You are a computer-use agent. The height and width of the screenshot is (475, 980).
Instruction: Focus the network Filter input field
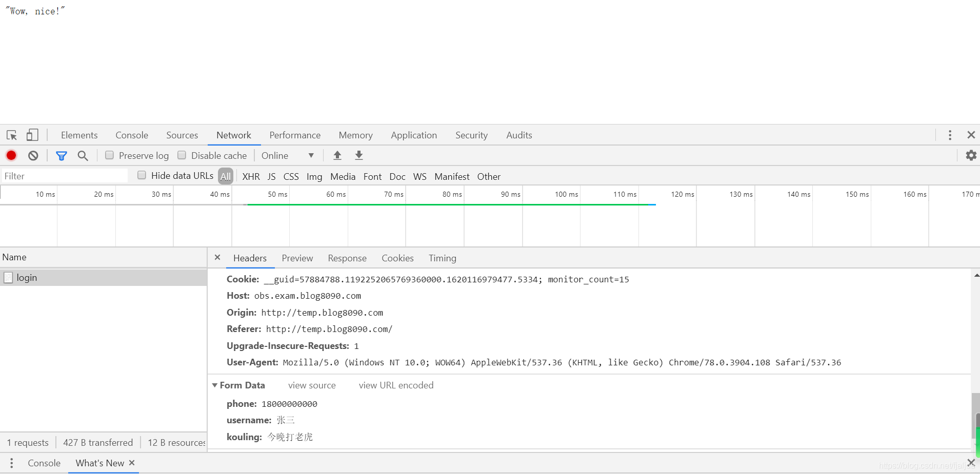coord(65,176)
